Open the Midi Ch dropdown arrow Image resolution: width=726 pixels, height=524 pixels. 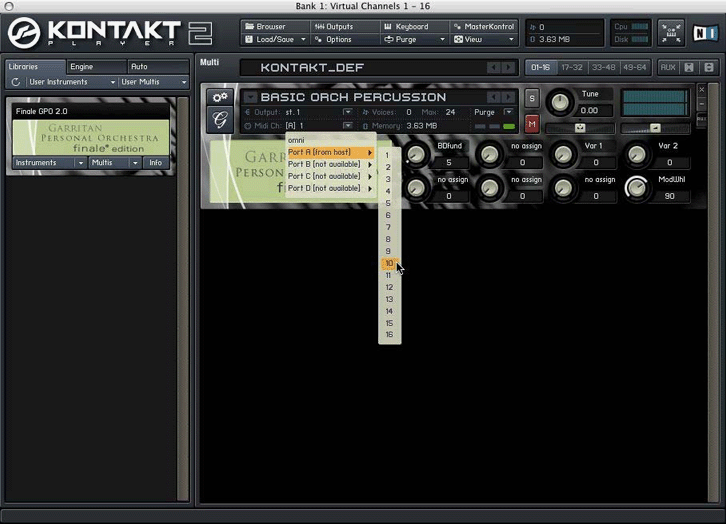(x=347, y=125)
